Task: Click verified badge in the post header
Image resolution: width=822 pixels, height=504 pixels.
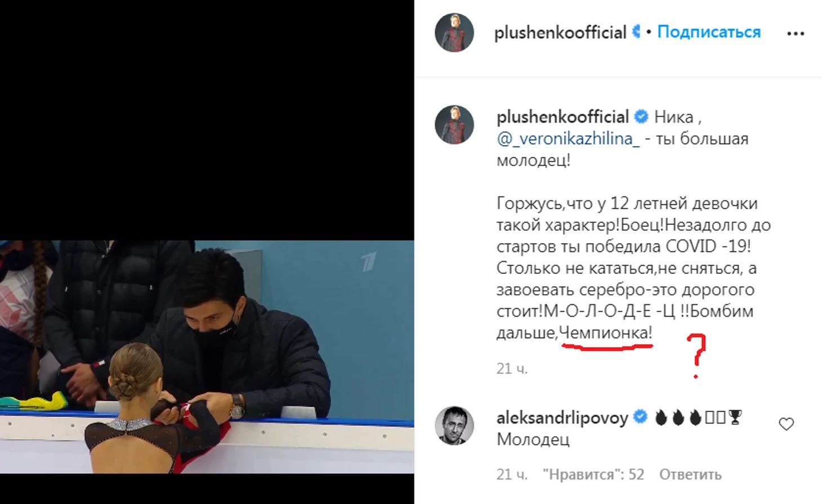Action: [x=636, y=31]
